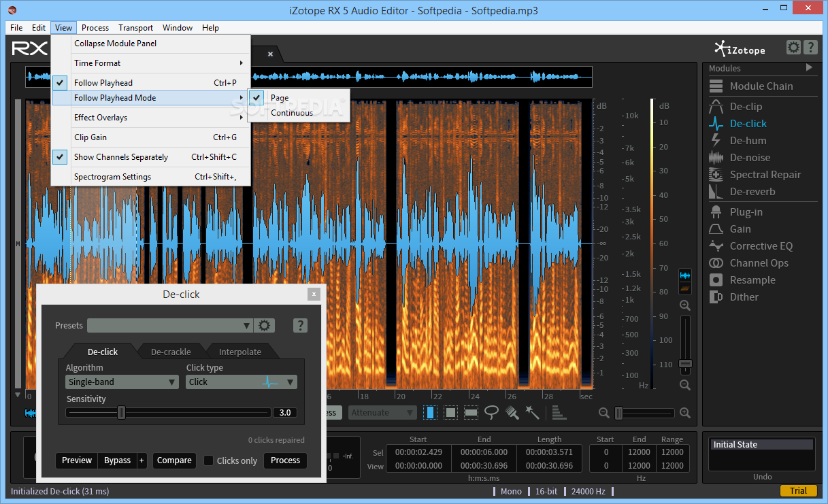Image resolution: width=828 pixels, height=504 pixels.
Task: Select the lasso selection tool
Action: click(x=491, y=413)
